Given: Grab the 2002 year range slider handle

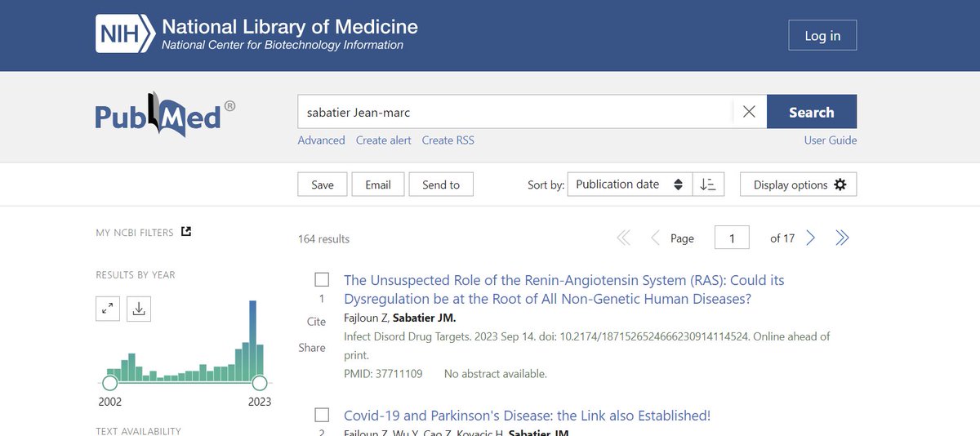Looking at the screenshot, I should pos(110,382).
